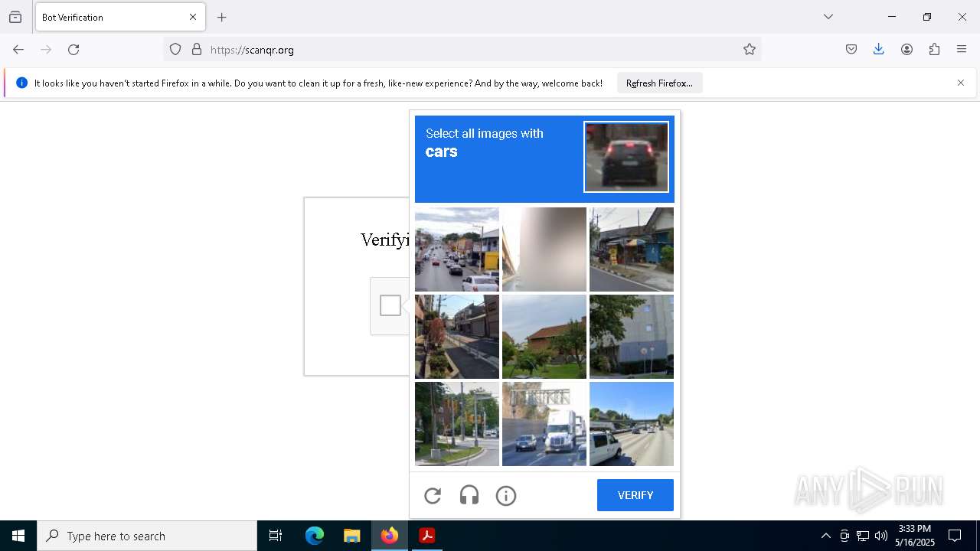This screenshot has width=980, height=551.
Task: Save page to Pocket
Action: pyautogui.click(x=851, y=50)
